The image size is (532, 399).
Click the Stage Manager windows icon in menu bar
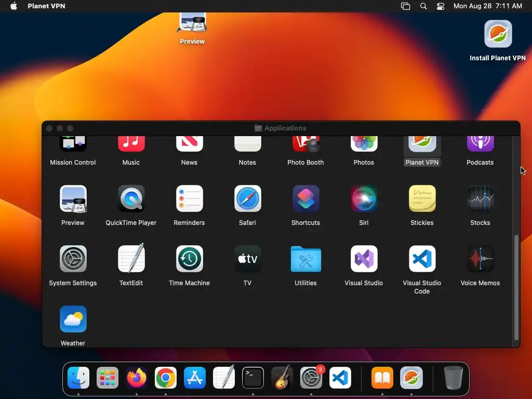[x=405, y=6]
